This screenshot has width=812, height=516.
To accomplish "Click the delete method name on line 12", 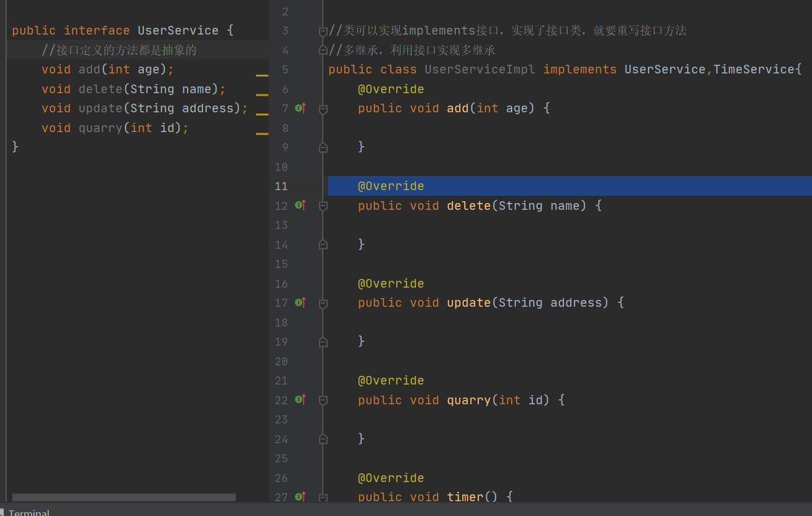I will click(x=469, y=206).
